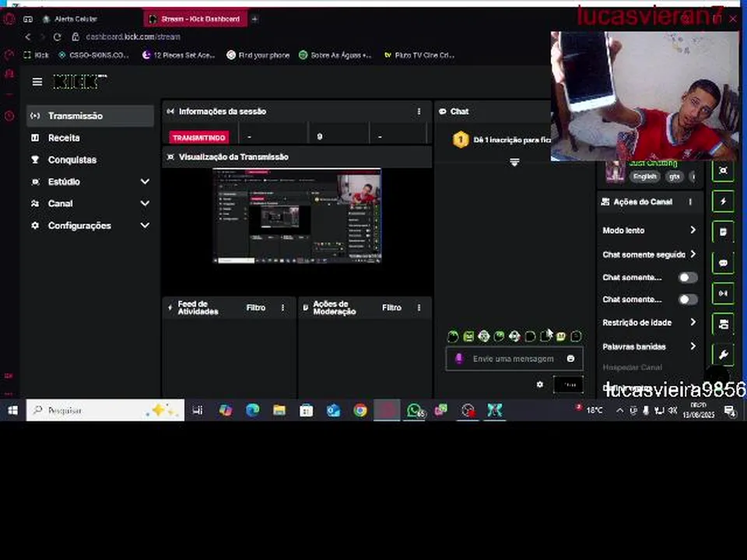Click the stream preview thumbnail
This screenshot has height=560, width=747.
click(x=296, y=215)
